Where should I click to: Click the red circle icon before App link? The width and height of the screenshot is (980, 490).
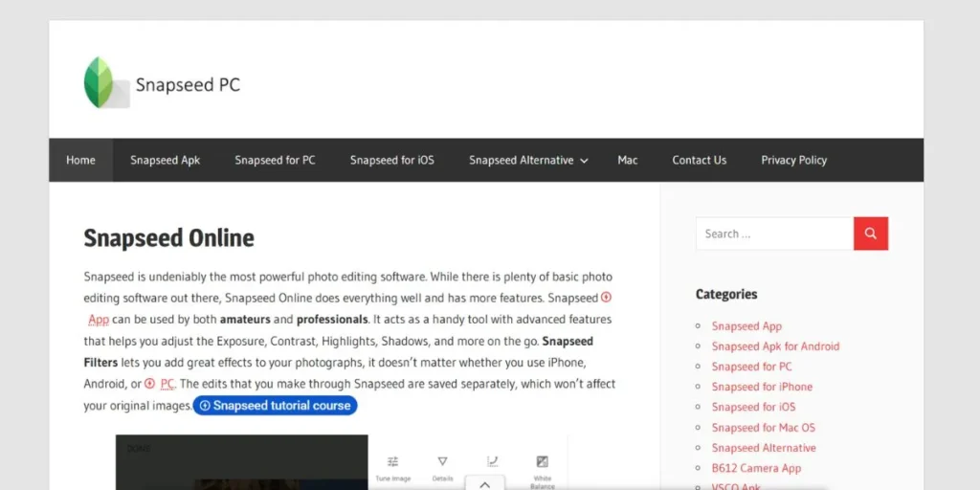coord(606,298)
